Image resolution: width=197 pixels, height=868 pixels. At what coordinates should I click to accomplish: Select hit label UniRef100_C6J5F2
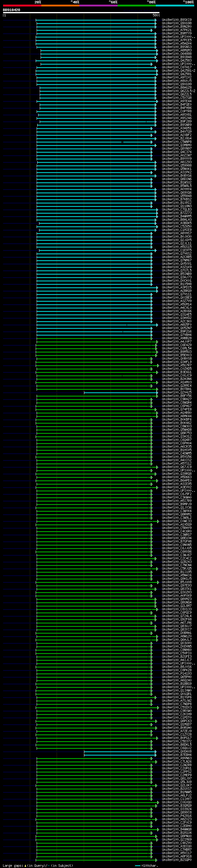pos(176,494)
